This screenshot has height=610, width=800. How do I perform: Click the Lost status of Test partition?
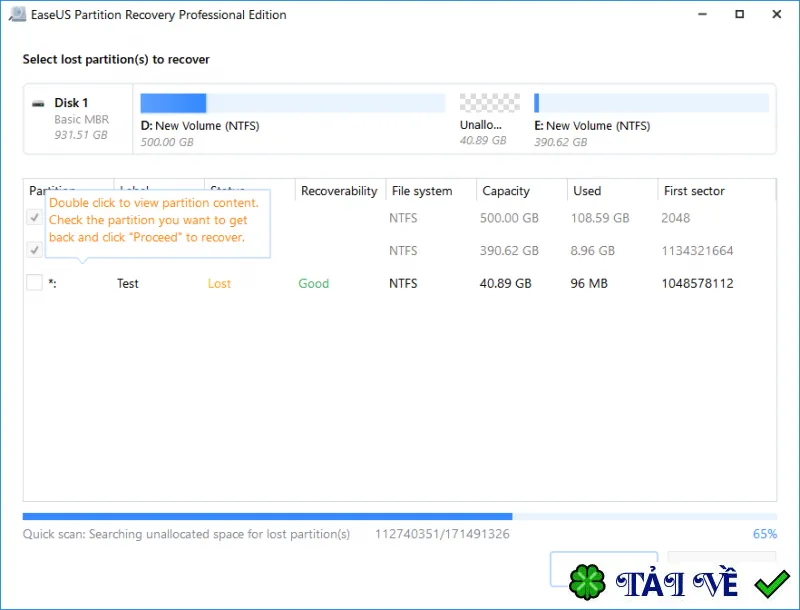pos(219,284)
